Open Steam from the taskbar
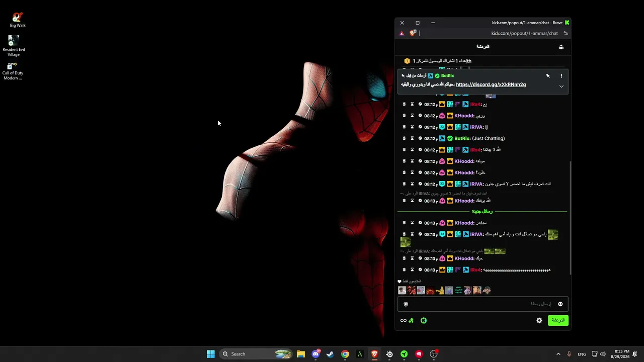Image resolution: width=644 pixels, height=362 pixels. coord(330,354)
